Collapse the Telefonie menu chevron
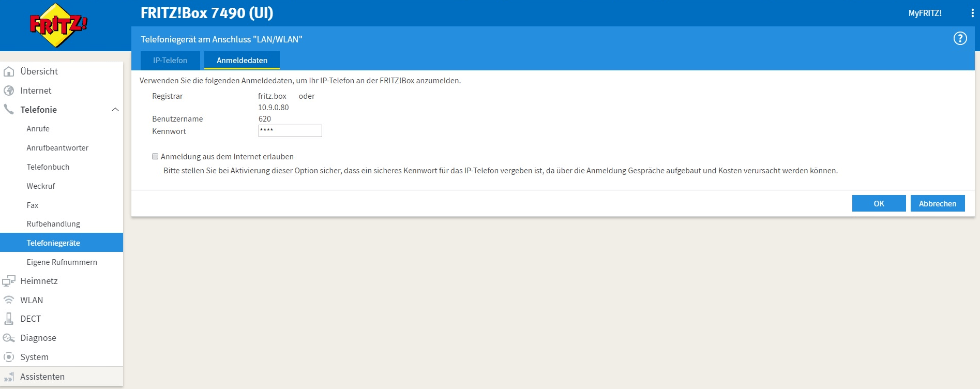This screenshot has width=980, height=389. [x=115, y=110]
